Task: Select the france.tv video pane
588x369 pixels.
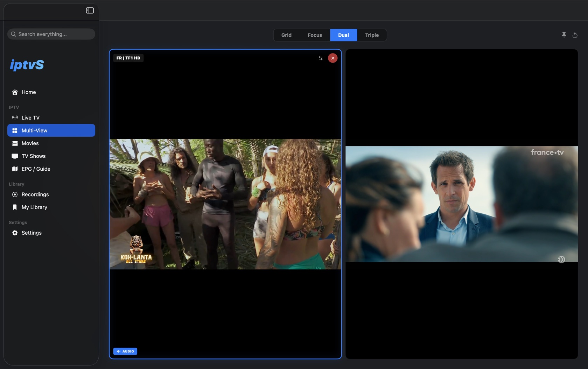Action: pyautogui.click(x=462, y=204)
